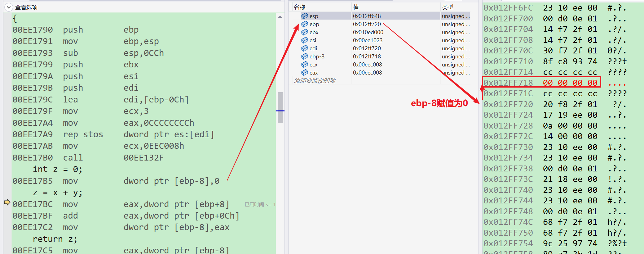Click the disassembly vertical scrollbar thumb

coord(280,107)
